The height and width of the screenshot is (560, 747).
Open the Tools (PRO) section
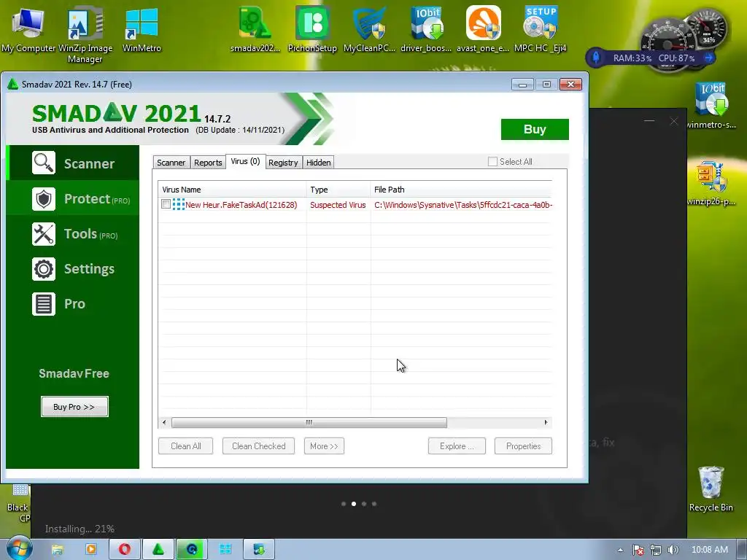tap(72, 234)
